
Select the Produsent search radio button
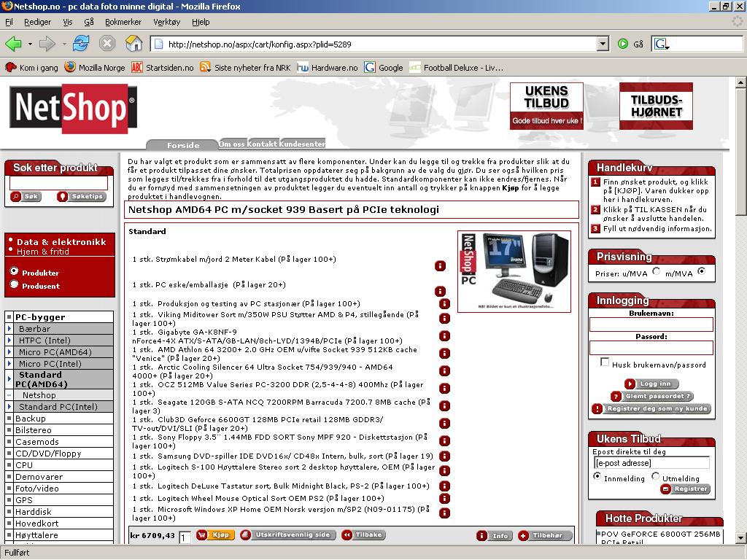[15, 284]
